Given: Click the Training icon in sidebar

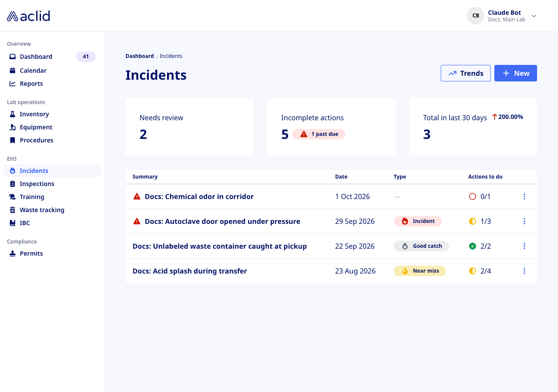Looking at the screenshot, I should 13,197.
